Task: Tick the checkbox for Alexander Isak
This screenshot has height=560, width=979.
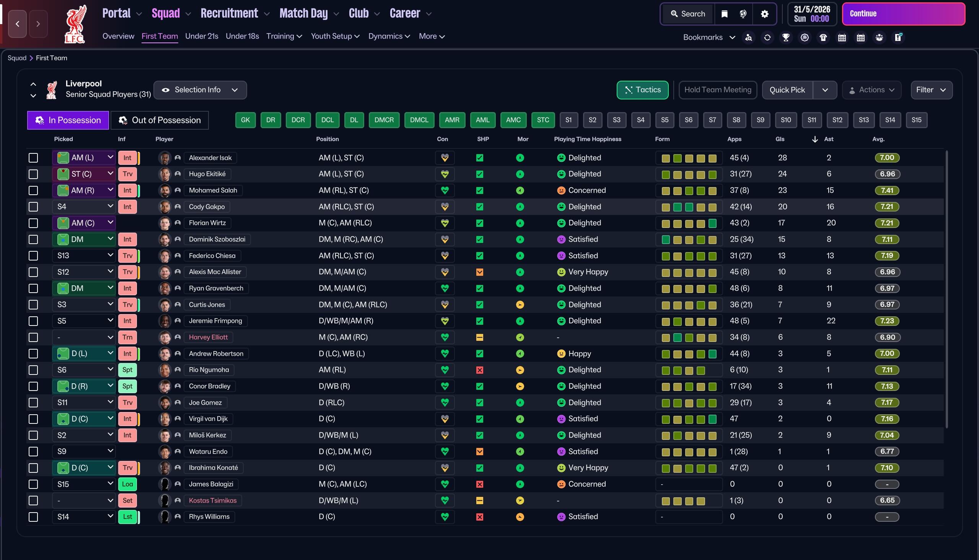Action: 33,158
